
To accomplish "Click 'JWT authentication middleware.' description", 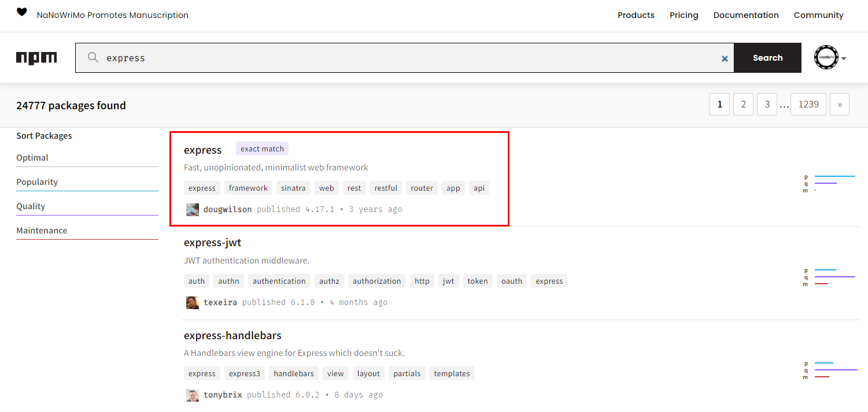I will click(x=247, y=261).
